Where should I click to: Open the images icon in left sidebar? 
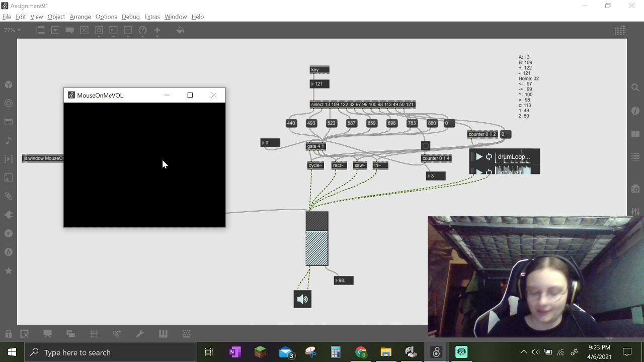tap(9, 177)
